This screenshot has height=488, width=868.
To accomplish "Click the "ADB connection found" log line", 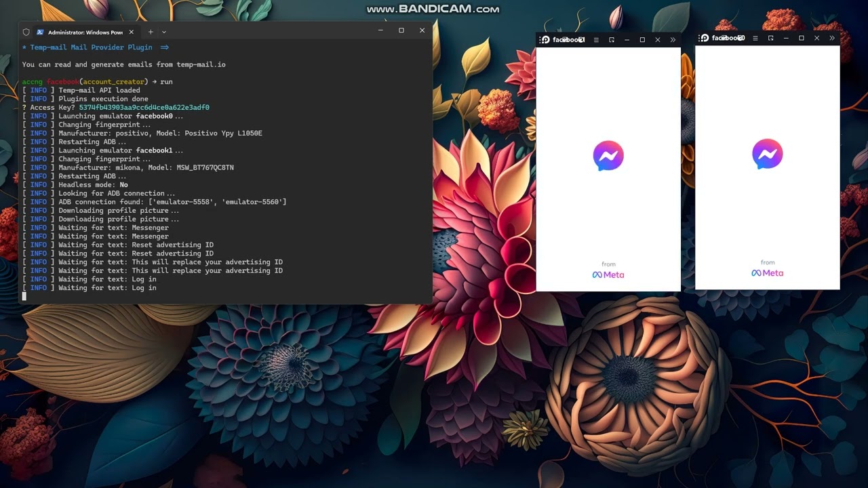I will tap(154, 202).
